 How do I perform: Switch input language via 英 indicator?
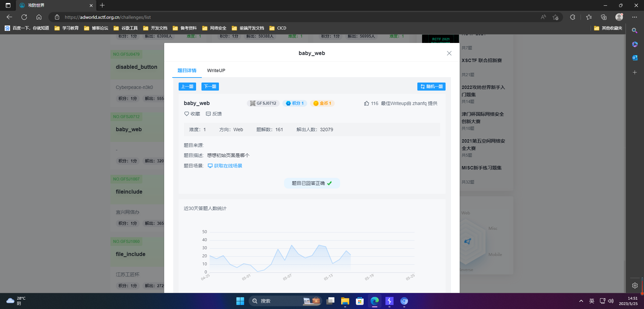coord(592,301)
